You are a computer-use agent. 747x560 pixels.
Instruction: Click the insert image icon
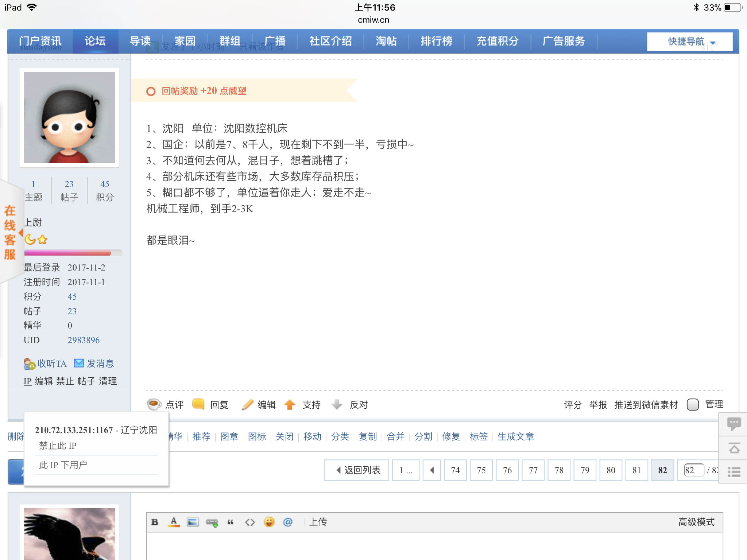tap(193, 522)
